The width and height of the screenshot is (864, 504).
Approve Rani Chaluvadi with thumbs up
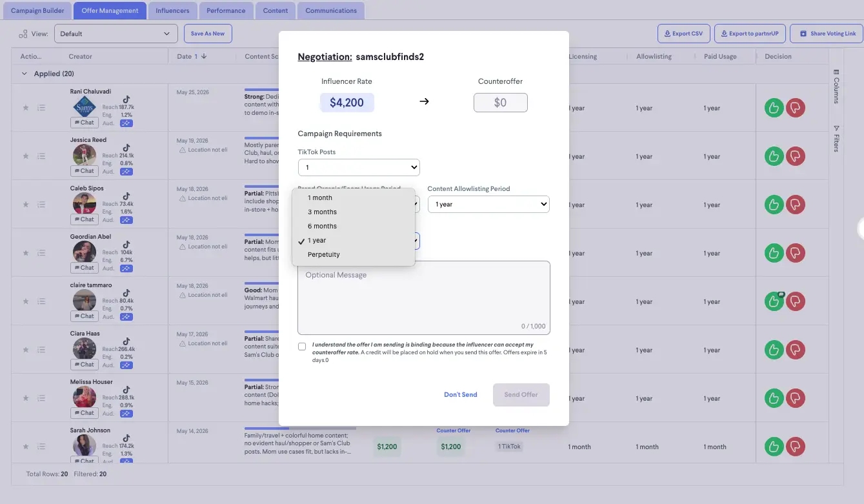[x=774, y=108]
